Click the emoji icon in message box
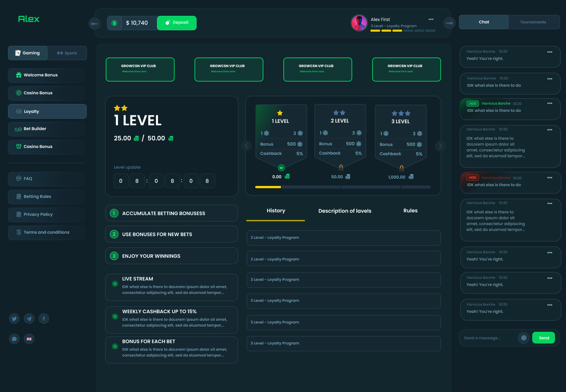The image size is (566, 392). click(x=523, y=338)
